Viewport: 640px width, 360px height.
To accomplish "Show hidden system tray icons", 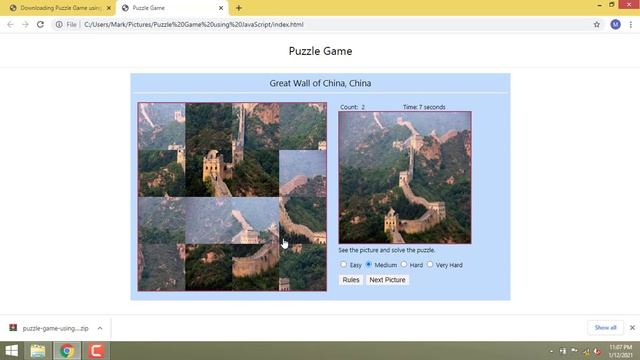I will 551,351.
